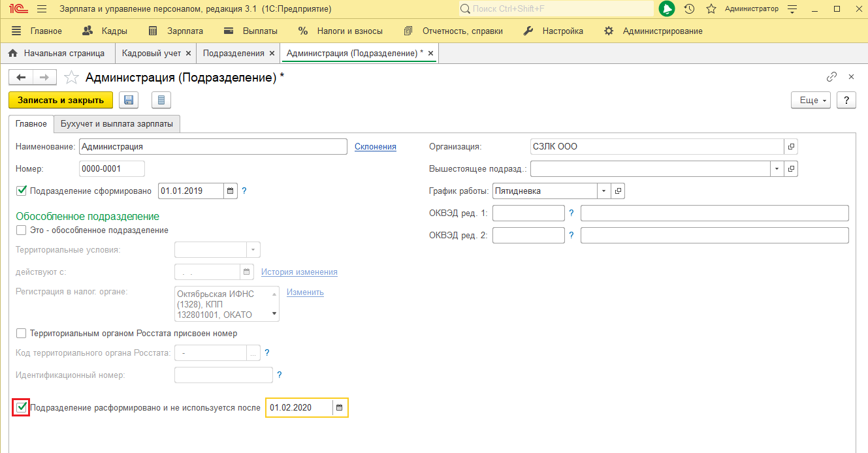This screenshot has width=868, height=453.
Task: Toggle Подразделение сформировано checkbox
Action: click(22, 191)
